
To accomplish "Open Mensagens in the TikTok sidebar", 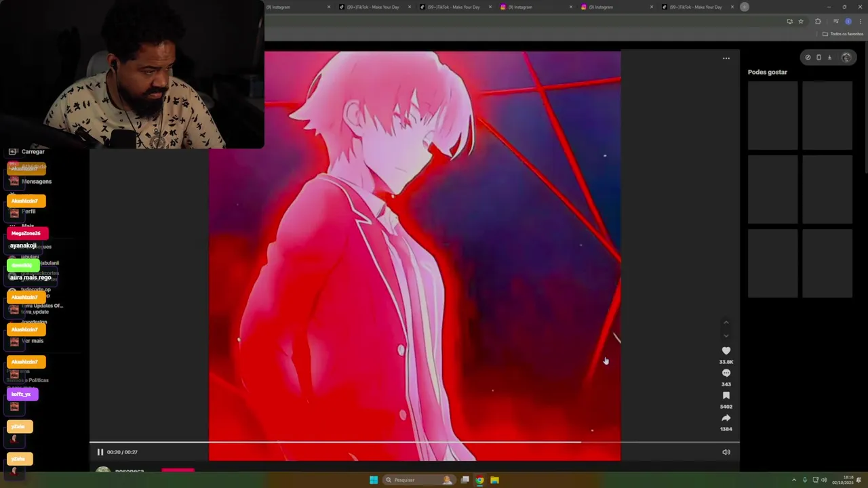I will pos(37,182).
